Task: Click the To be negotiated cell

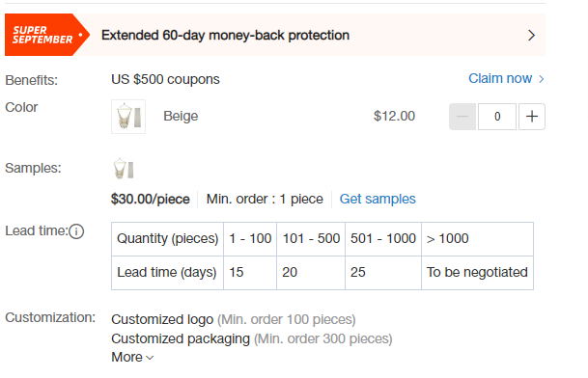Action: (477, 273)
